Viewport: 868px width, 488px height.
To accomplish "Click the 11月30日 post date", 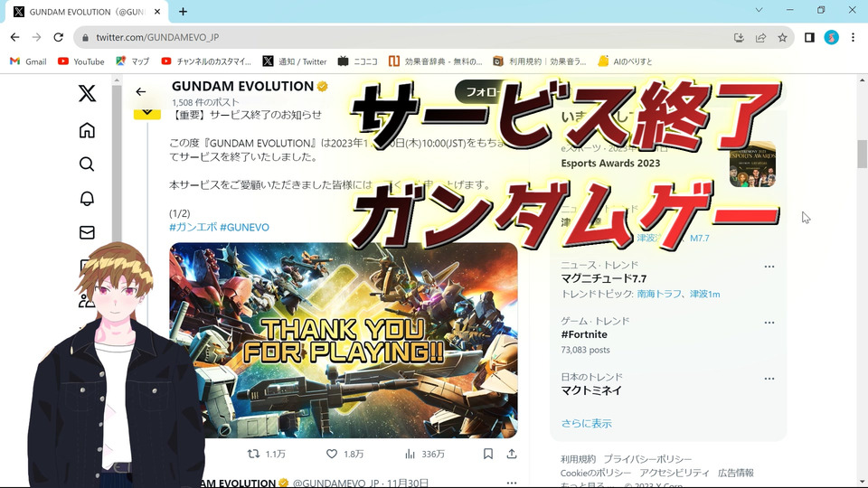I will [x=408, y=483].
